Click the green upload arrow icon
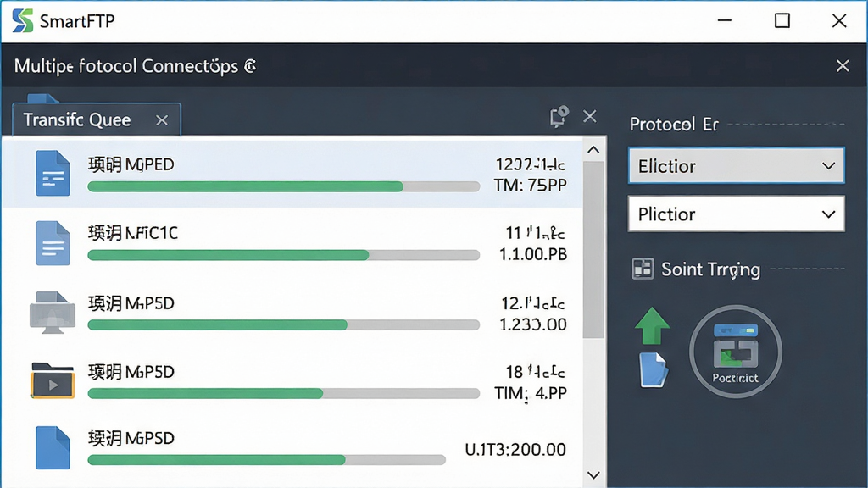868x488 pixels. [x=652, y=326]
